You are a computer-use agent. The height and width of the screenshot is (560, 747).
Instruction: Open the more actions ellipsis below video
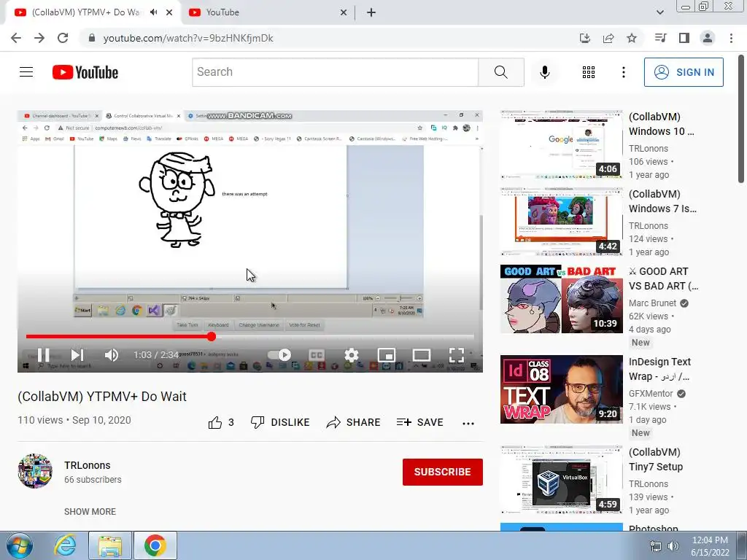[x=468, y=423]
